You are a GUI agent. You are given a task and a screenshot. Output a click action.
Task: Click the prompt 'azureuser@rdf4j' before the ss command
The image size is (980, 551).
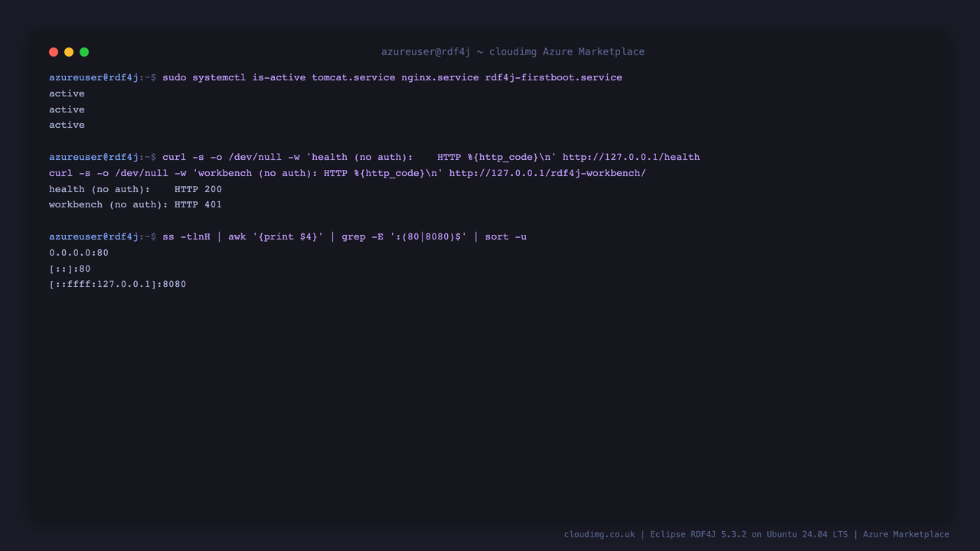93,236
